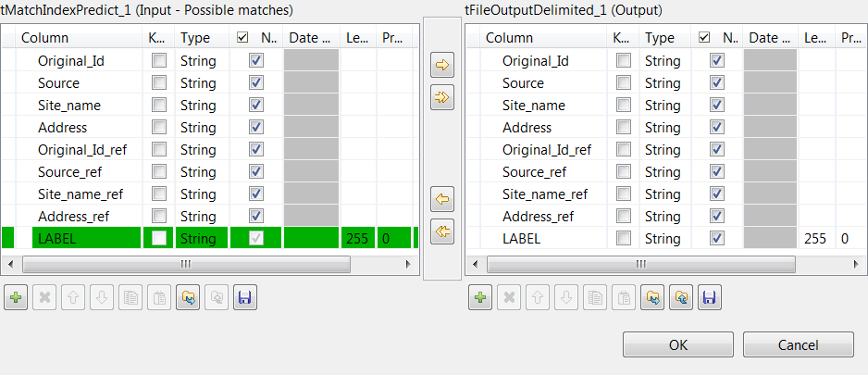
Task: Move column down in output schema toolbar
Action: pos(566,298)
